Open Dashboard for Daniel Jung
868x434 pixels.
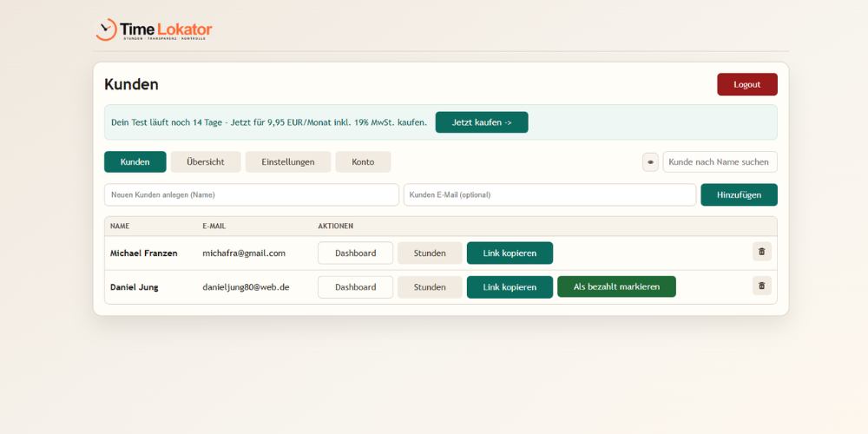[355, 287]
